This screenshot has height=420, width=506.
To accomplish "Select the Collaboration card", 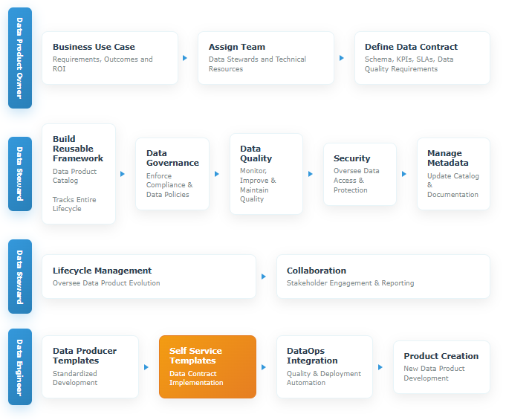I will pyautogui.click(x=383, y=277).
